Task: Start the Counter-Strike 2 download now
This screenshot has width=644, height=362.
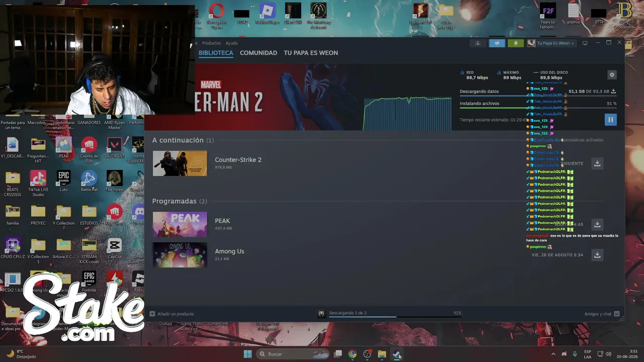Action: pyautogui.click(x=597, y=163)
